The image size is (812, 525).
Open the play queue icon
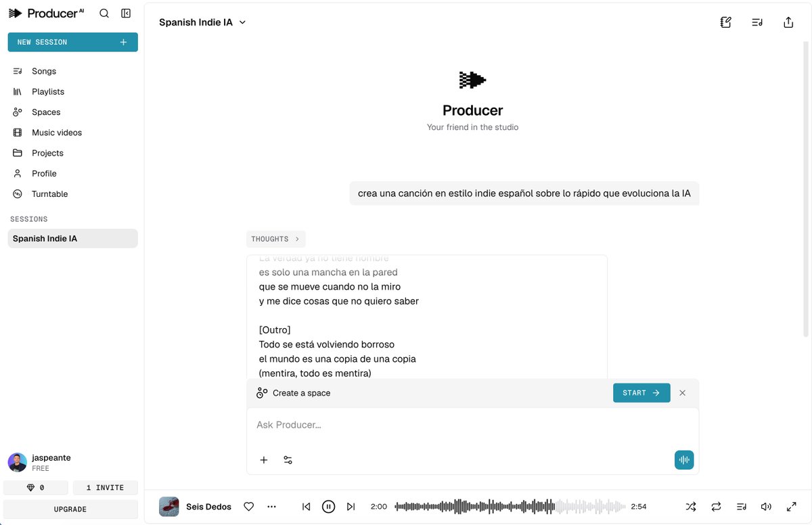[x=742, y=507]
